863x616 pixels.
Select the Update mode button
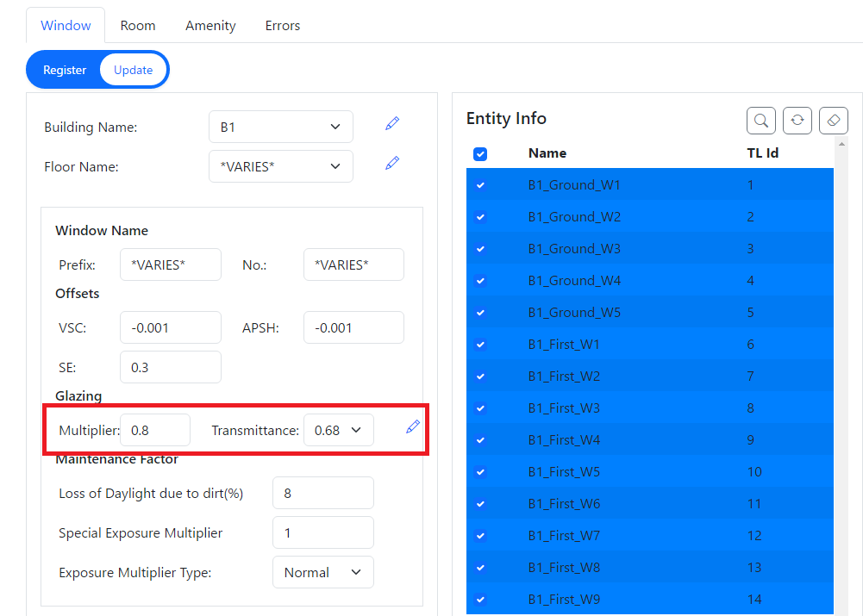click(134, 70)
